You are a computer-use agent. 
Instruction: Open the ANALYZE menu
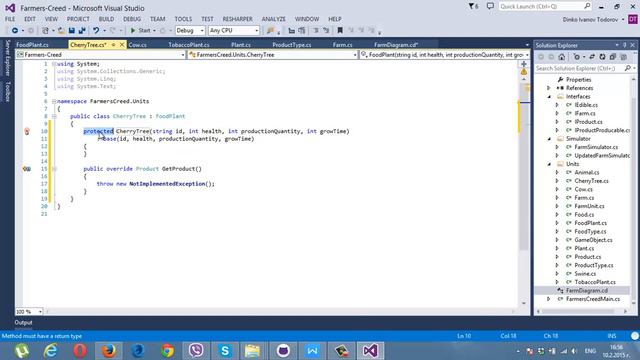(x=273, y=19)
